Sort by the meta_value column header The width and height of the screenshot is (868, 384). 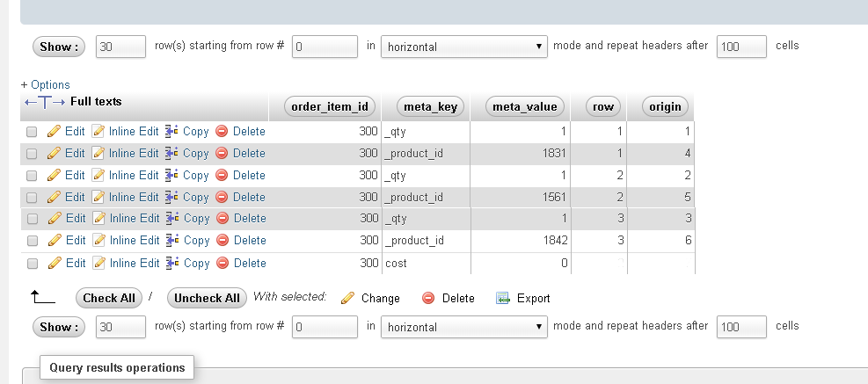[525, 107]
